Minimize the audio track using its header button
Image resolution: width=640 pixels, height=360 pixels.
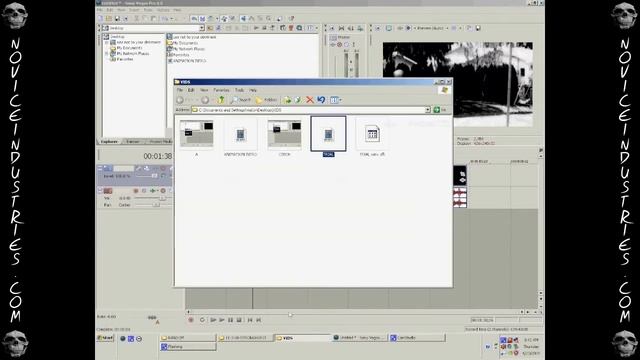click(x=100, y=191)
